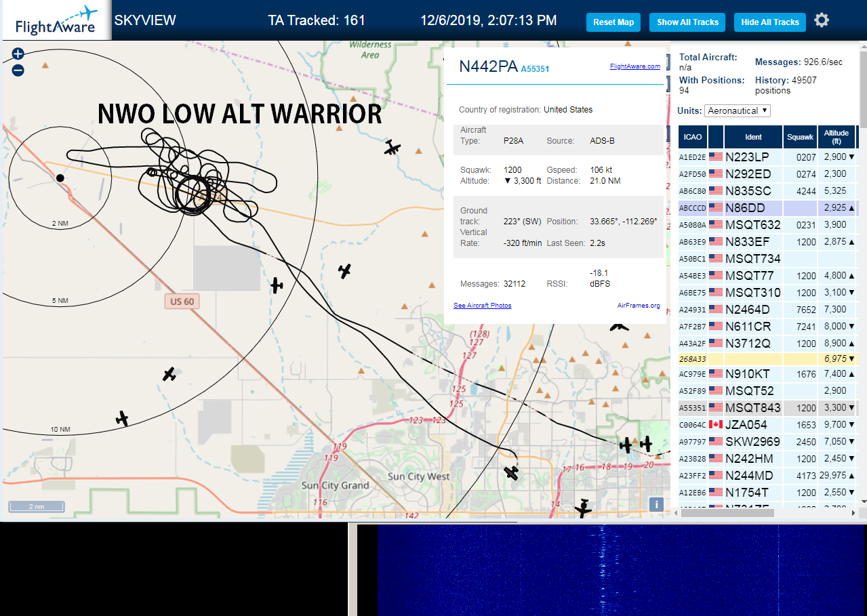Select aircraft icon right of NWO LOW ALT WARRIOR title

(392, 147)
